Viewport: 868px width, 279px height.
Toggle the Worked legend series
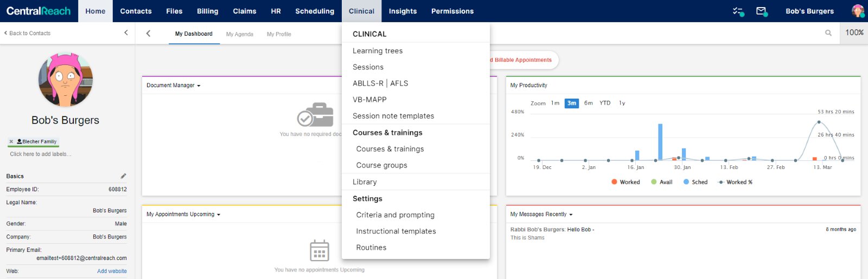click(x=626, y=182)
